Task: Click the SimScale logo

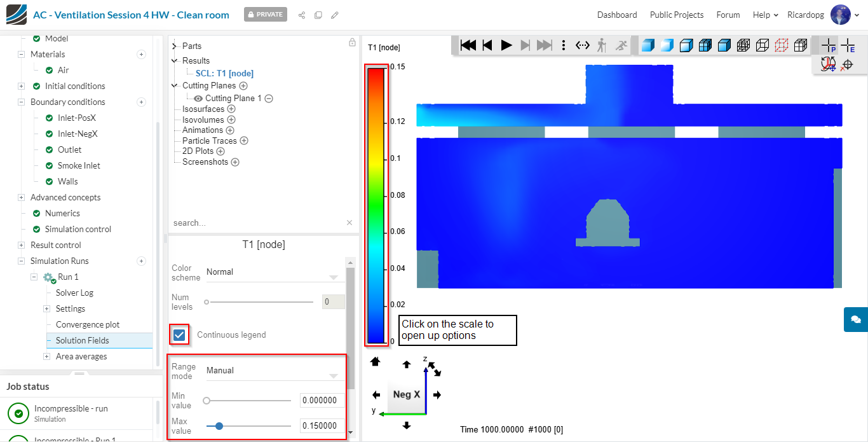Action: [16, 15]
